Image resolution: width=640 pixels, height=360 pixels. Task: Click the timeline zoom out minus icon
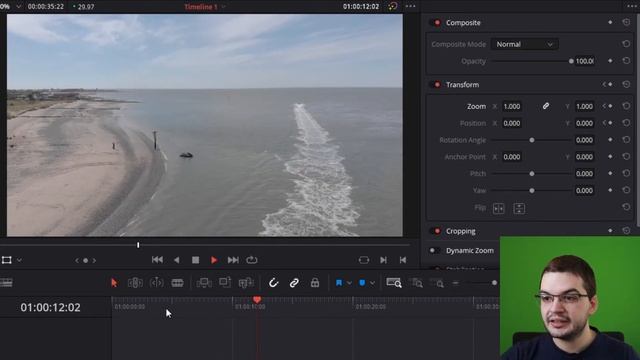tap(456, 282)
